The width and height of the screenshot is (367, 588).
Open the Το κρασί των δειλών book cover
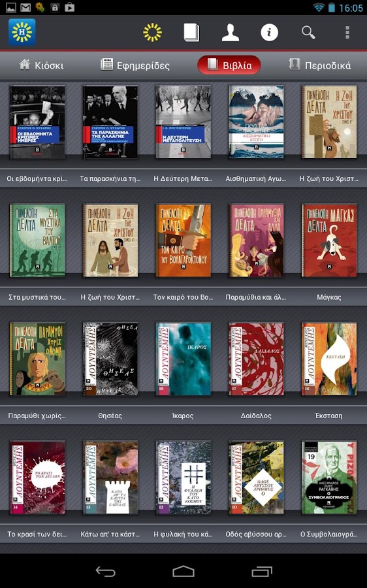point(37,478)
